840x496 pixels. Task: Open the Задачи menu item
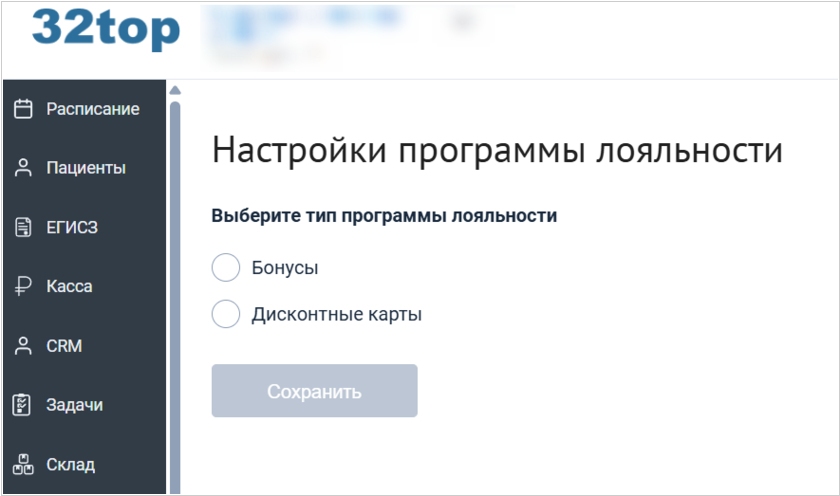(74, 405)
